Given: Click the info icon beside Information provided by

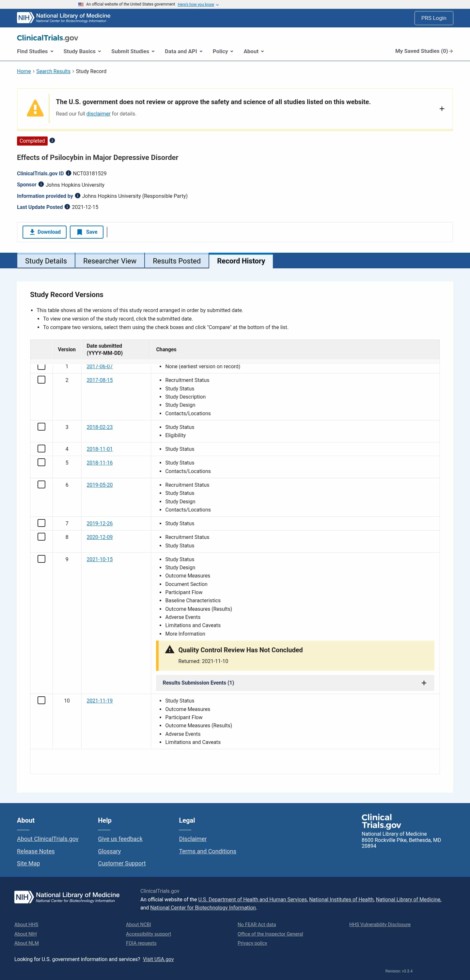Looking at the screenshot, I should pos(78,196).
